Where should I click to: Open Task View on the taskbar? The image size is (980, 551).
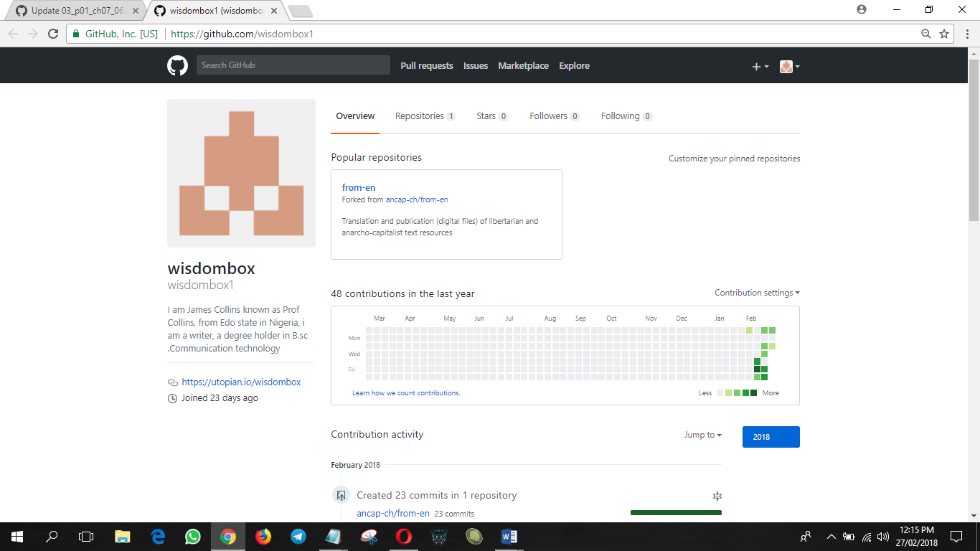(86, 536)
